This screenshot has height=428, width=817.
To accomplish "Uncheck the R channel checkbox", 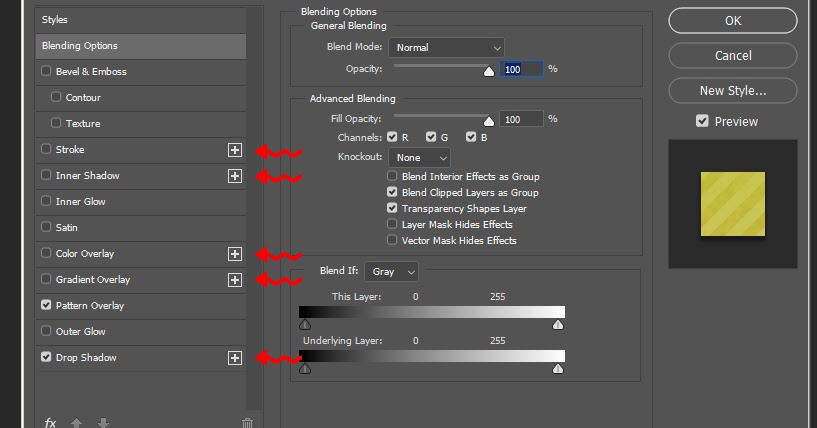I will (x=392, y=137).
